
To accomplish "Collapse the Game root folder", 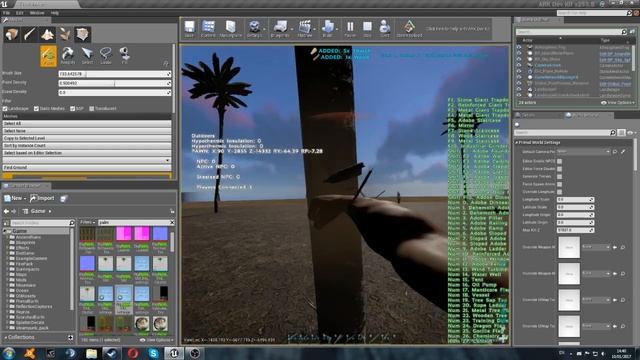I will coord(5,231).
